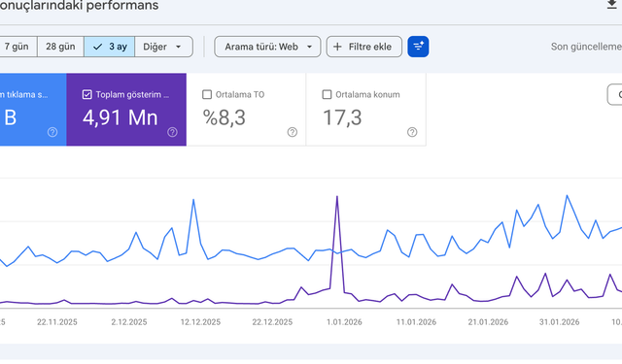Open help for Ortalama TO card

(x=293, y=132)
